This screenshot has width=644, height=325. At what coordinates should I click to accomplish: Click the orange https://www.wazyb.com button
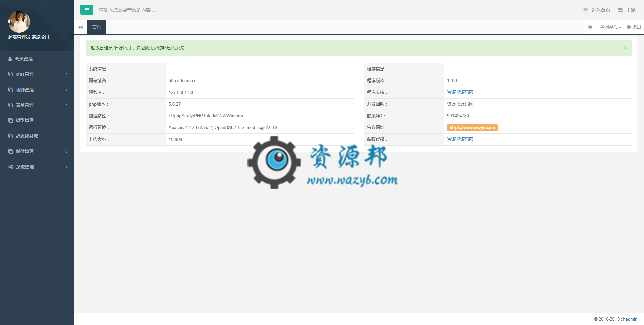472,127
